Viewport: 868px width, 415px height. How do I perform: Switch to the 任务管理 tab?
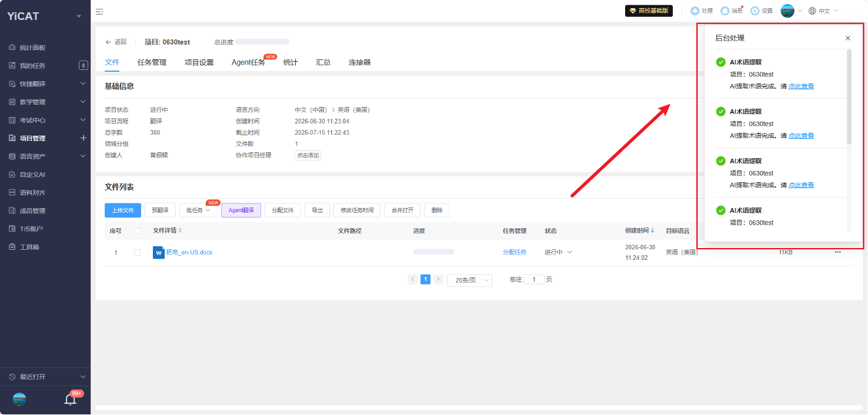(x=152, y=62)
